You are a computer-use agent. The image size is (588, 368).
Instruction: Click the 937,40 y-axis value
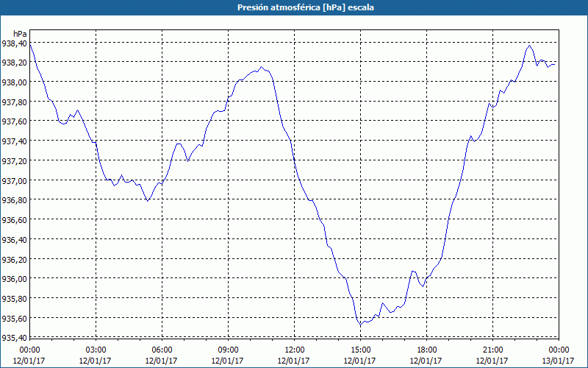pos(14,141)
